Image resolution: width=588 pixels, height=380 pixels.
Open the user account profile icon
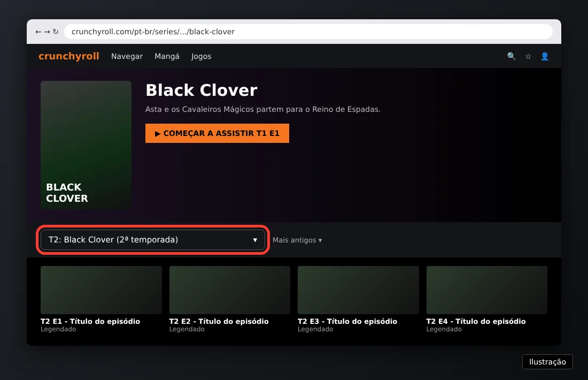tap(545, 56)
